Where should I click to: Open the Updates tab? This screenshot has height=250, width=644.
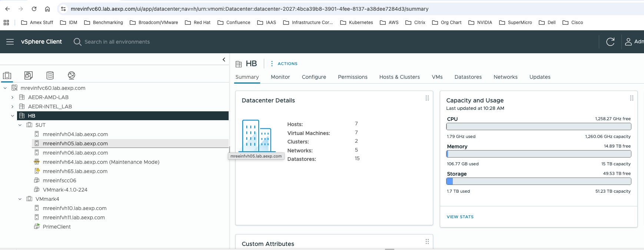540,77
